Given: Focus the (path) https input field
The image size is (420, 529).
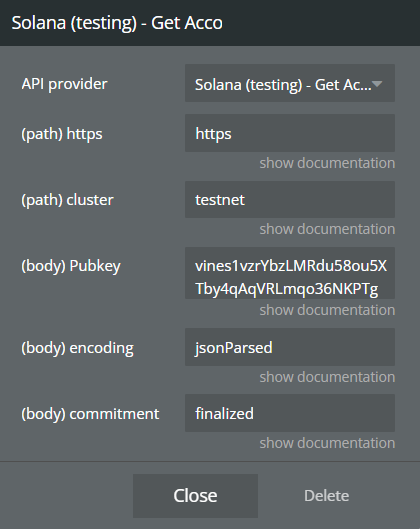Looking at the screenshot, I should click(x=290, y=133).
